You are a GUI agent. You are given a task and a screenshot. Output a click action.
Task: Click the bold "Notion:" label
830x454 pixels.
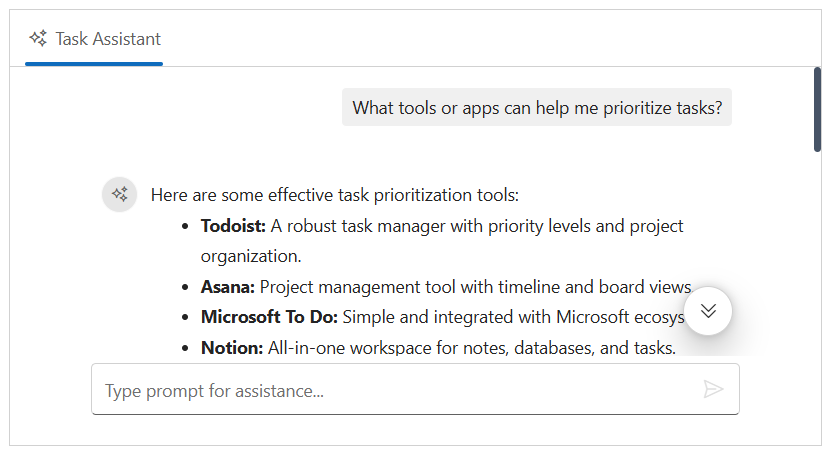pyautogui.click(x=231, y=348)
